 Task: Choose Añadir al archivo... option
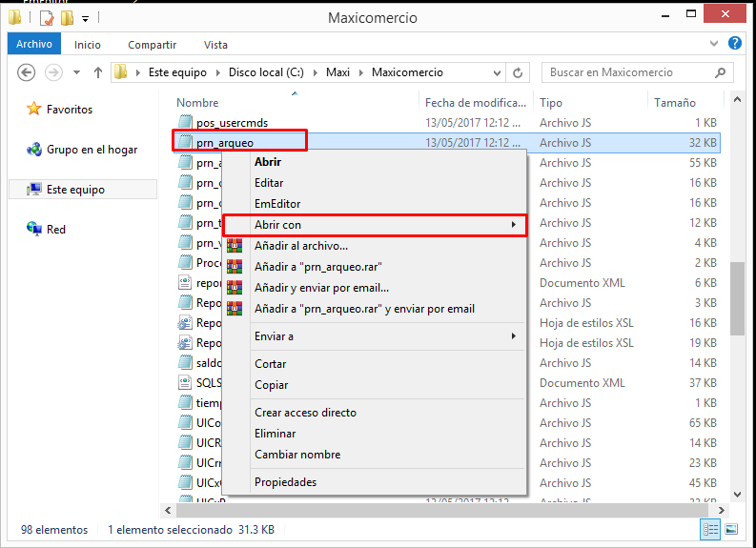(301, 246)
